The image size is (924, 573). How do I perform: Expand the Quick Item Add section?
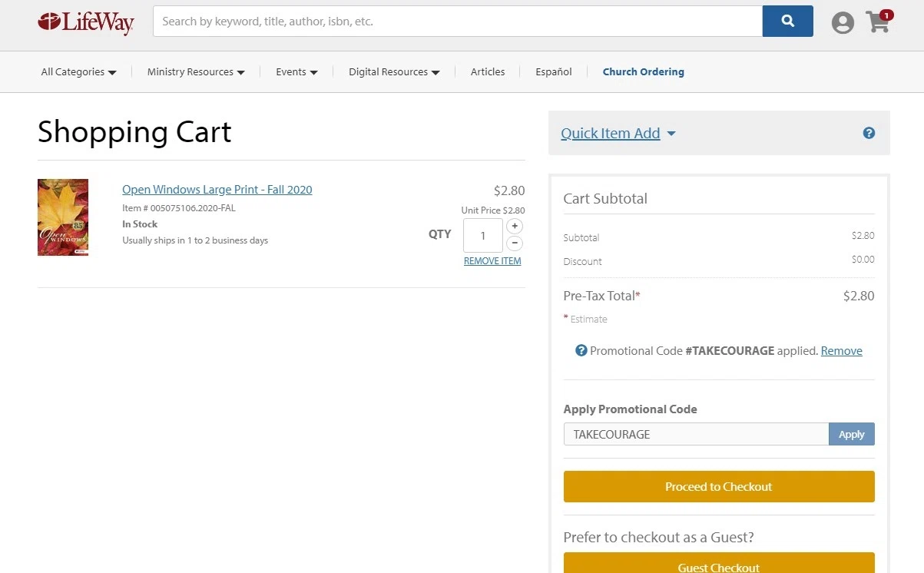(x=618, y=133)
